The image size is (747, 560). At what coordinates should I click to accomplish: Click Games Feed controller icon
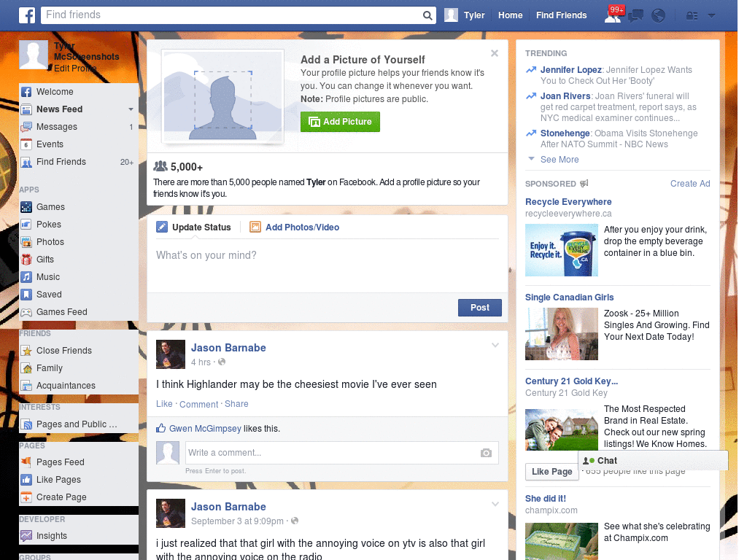tap(26, 312)
